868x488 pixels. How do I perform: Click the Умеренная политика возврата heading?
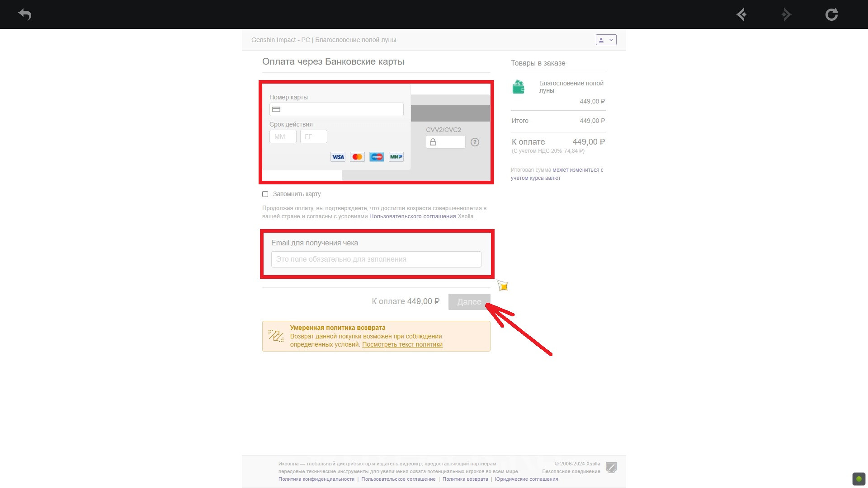[338, 328]
